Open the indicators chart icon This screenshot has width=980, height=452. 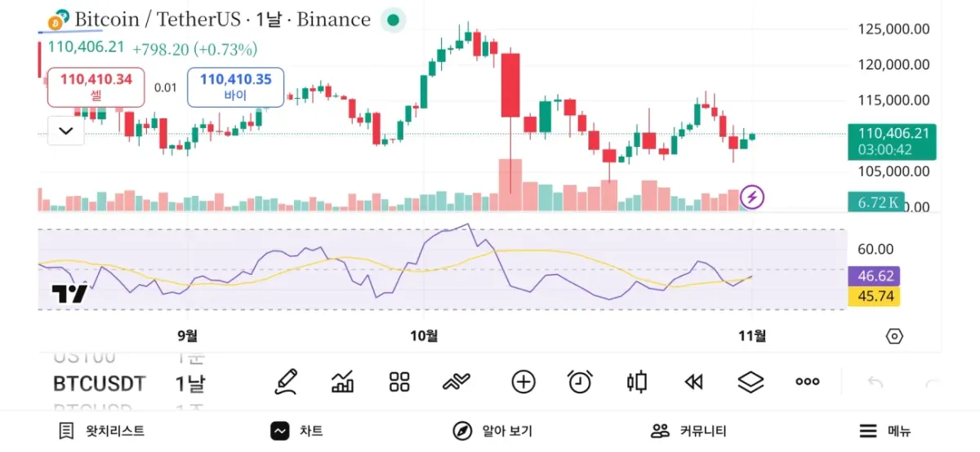pyautogui.click(x=343, y=381)
